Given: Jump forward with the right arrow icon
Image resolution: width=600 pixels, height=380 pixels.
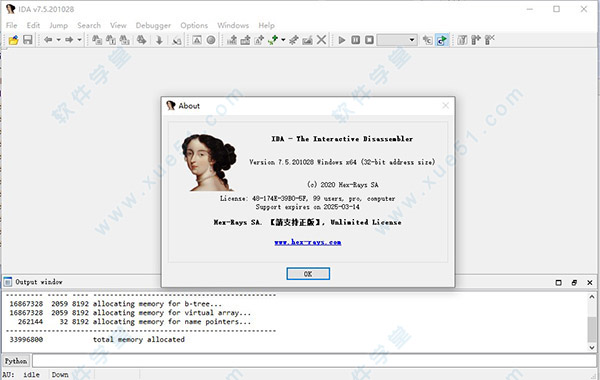Looking at the screenshot, I should click(69, 40).
